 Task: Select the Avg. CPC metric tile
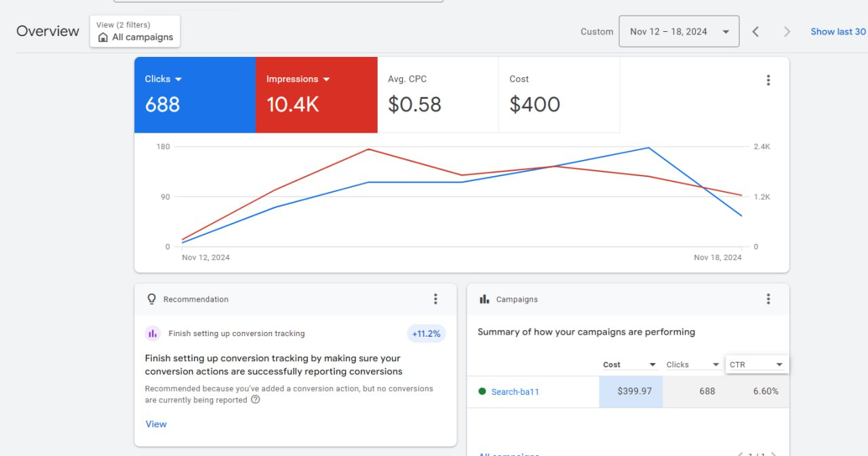(x=438, y=95)
